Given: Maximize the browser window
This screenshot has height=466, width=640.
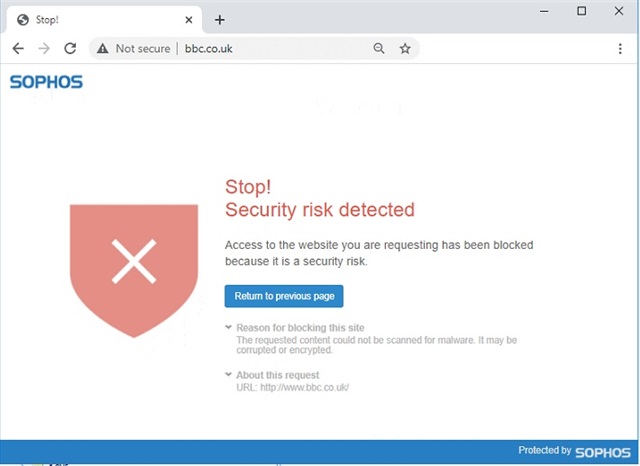Looking at the screenshot, I should [581, 11].
